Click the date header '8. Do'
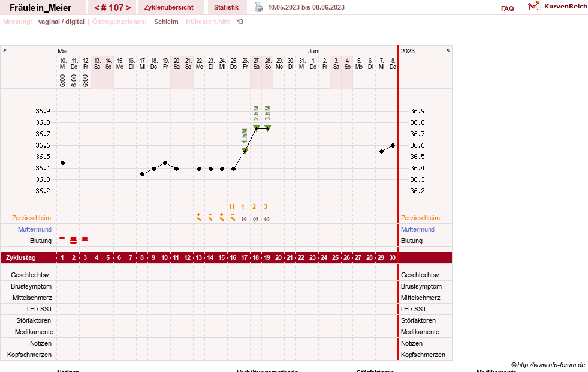The width and height of the screenshot is (588, 372). [393, 64]
